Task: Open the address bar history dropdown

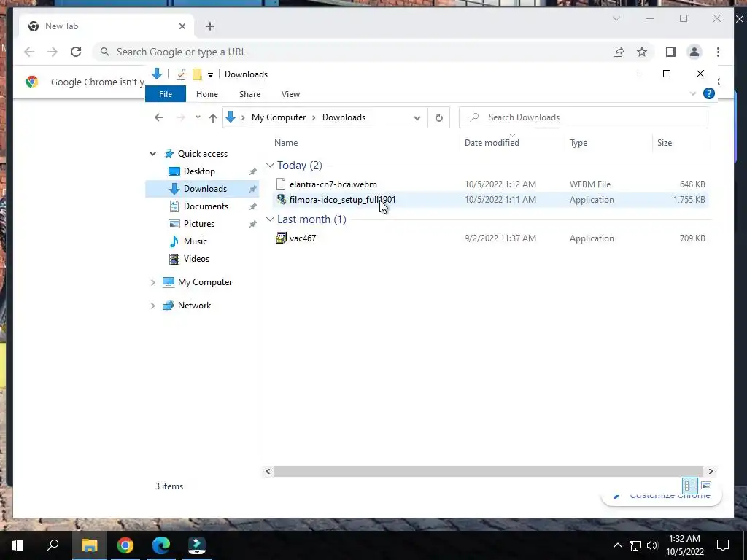Action: coord(417,118)
